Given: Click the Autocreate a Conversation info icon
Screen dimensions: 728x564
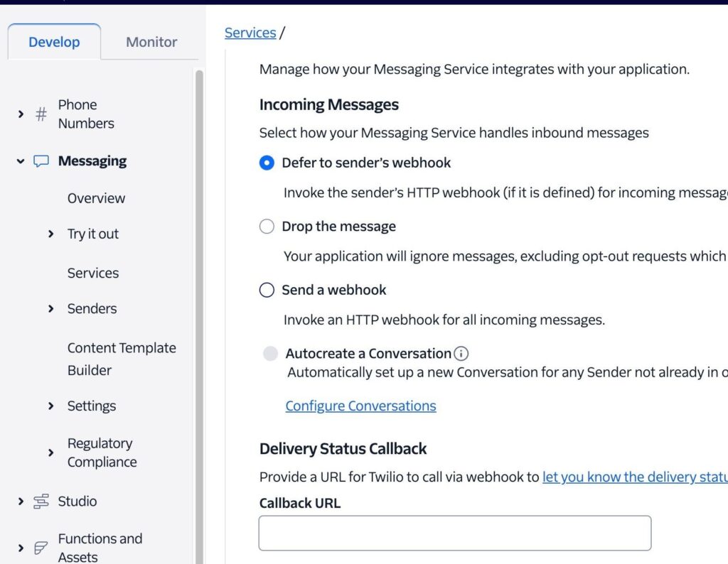Looking at the screenshot, I should click(461, 354).
